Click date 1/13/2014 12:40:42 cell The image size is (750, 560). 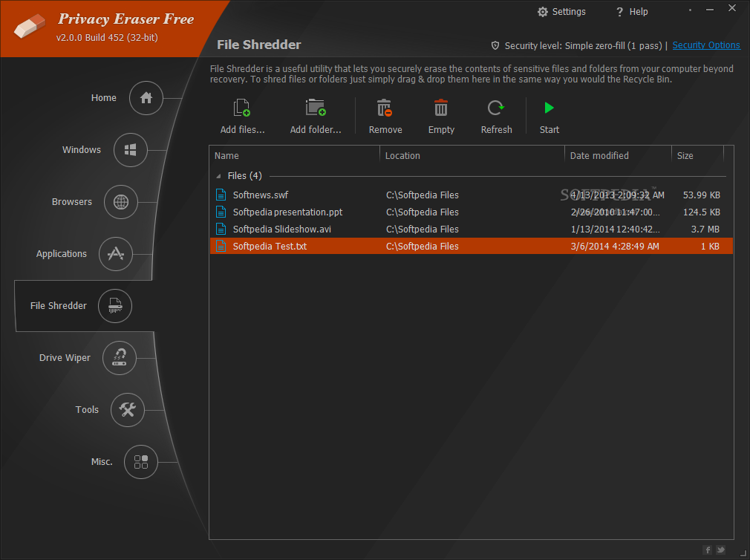pos(615,229)
